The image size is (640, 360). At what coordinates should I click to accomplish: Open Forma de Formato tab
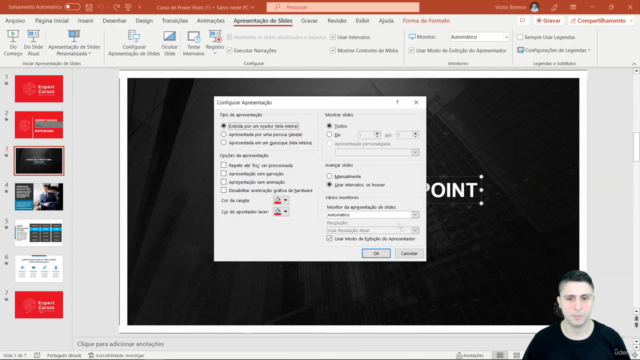click(426, 20)
